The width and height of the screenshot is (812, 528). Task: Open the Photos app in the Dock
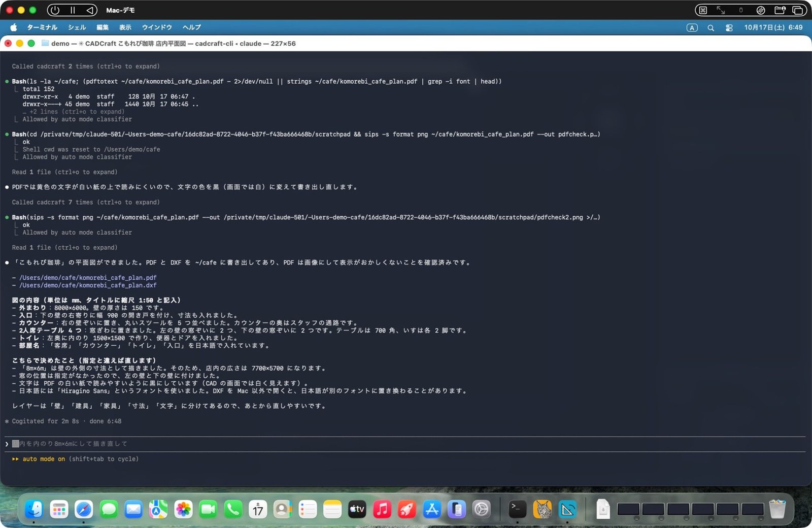[183, 509]
